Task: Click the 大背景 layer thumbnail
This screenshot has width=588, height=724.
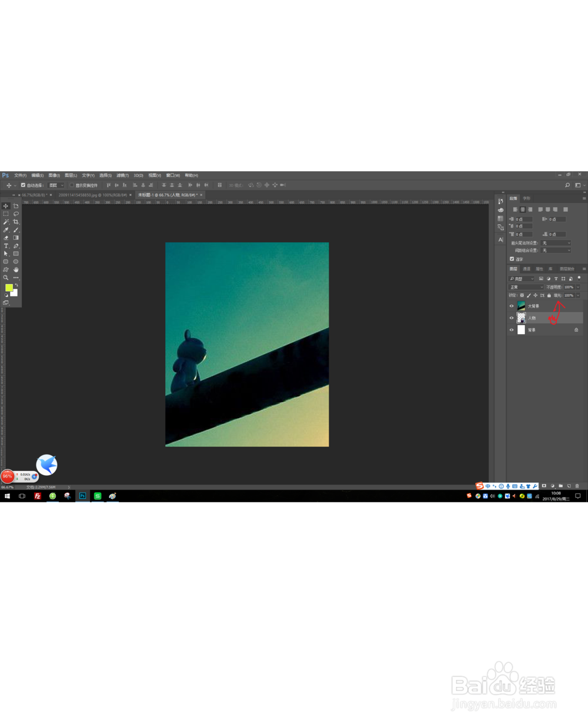Action: pos(521,306)
